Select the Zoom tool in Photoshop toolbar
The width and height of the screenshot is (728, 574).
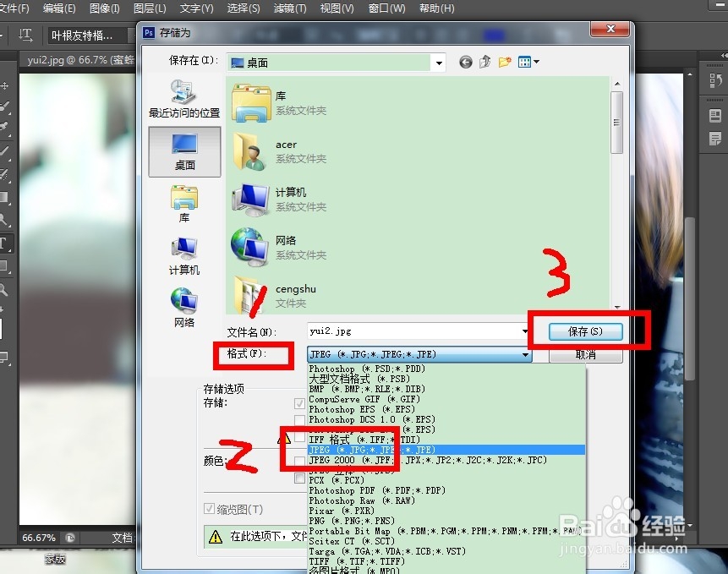tap(3, 290)
